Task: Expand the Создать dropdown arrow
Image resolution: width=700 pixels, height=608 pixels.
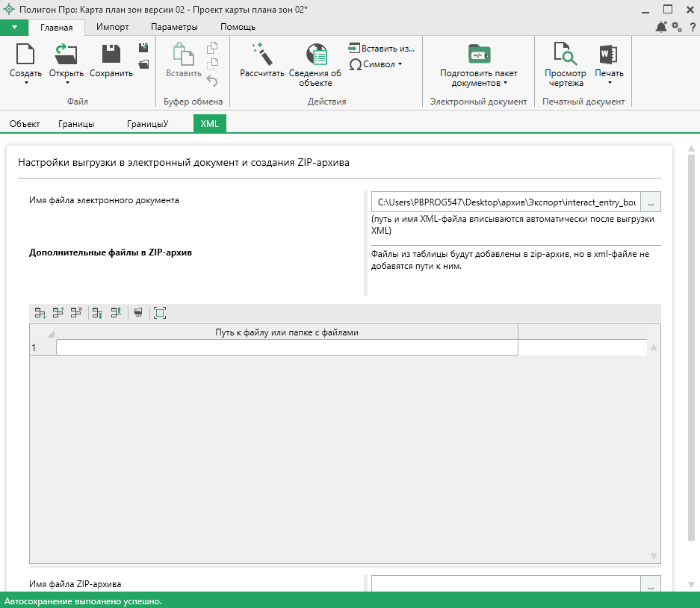Action: 25,83
